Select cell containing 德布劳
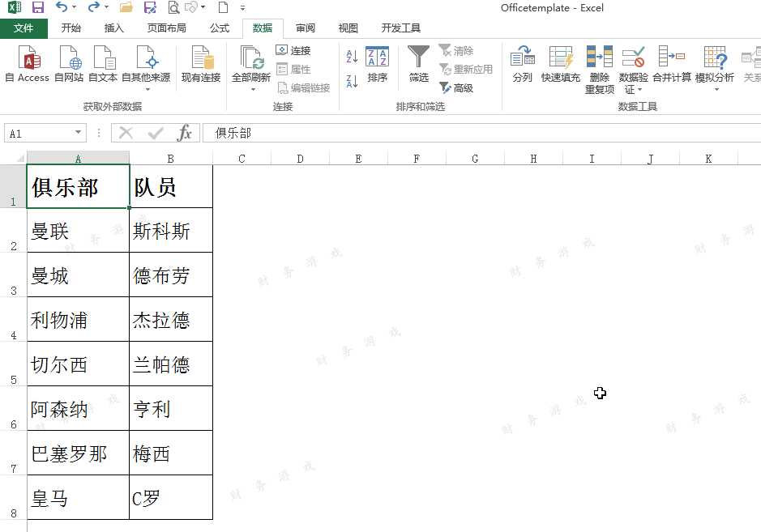Viewport: 761px width, 532px height. click(171, 275)
